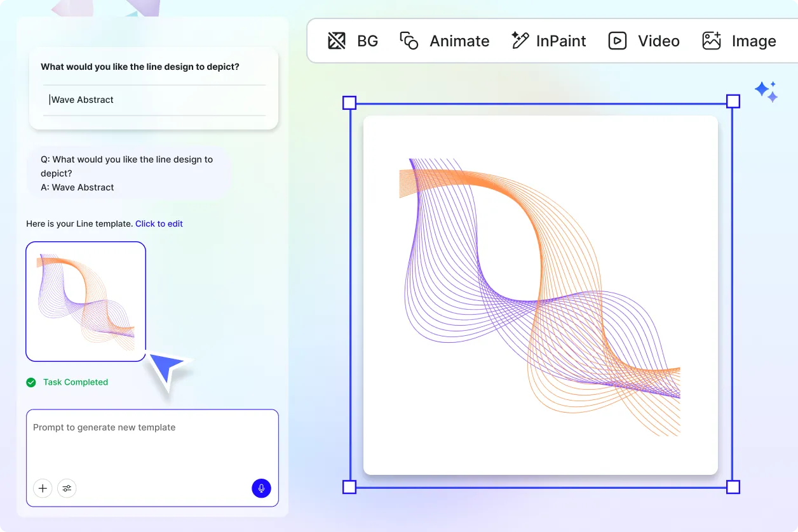Select the bottom-left canvas selection handle
The height and width of the screenshot is (532, 798).
coord(349,487)
